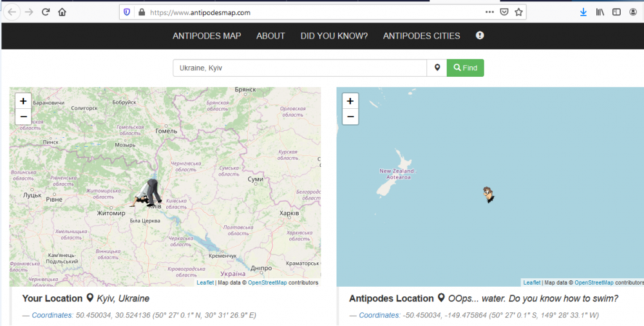644x326 pixels.
Task: Open the Antipodes Map menu item
Action: (x=207, y=36)
